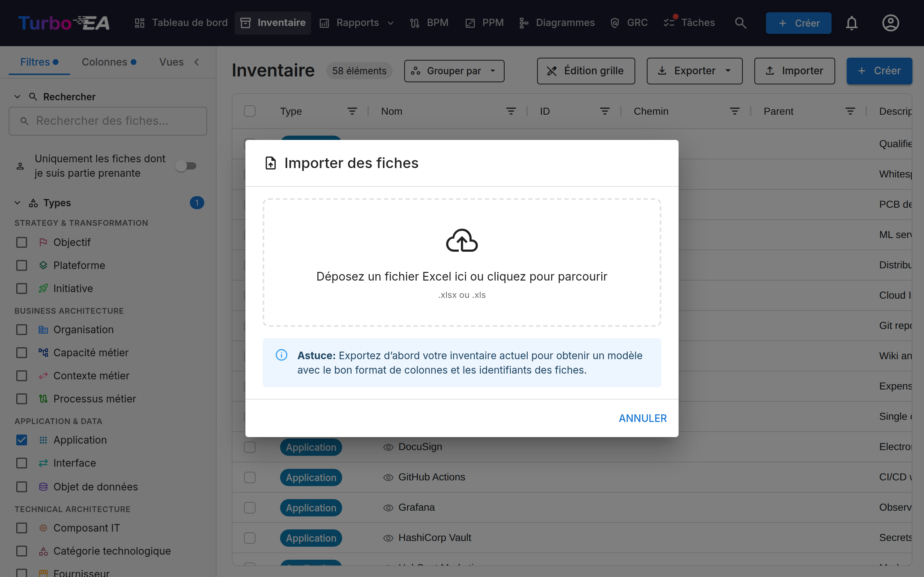Click the Édition grille button

(586, 71)
